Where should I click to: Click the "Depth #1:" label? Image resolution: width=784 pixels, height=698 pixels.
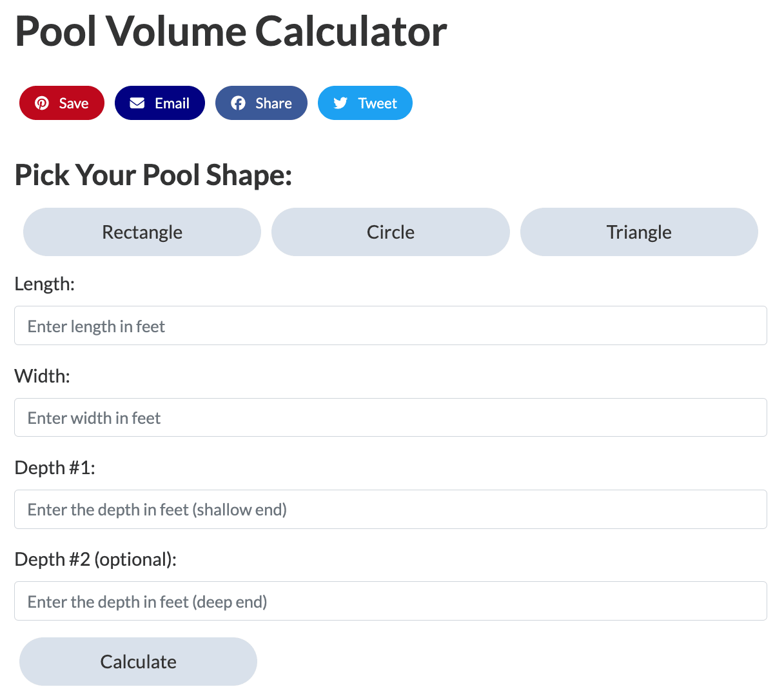tap(55, 468)
